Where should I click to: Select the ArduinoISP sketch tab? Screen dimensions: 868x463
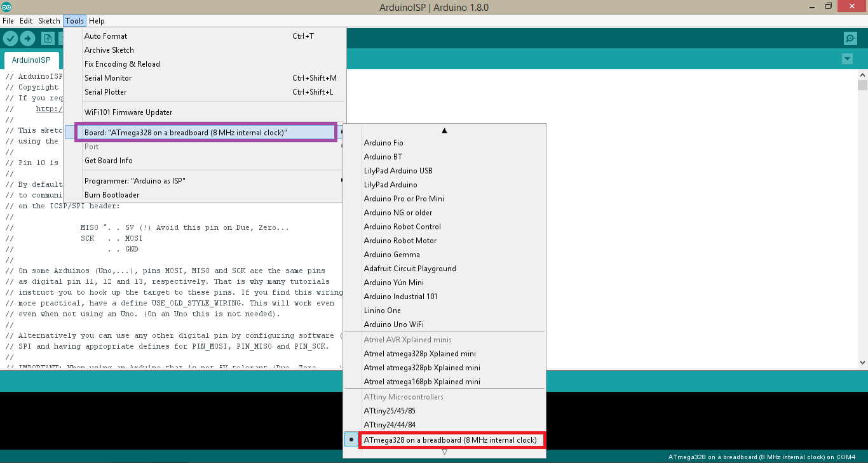tap(31, 60)
